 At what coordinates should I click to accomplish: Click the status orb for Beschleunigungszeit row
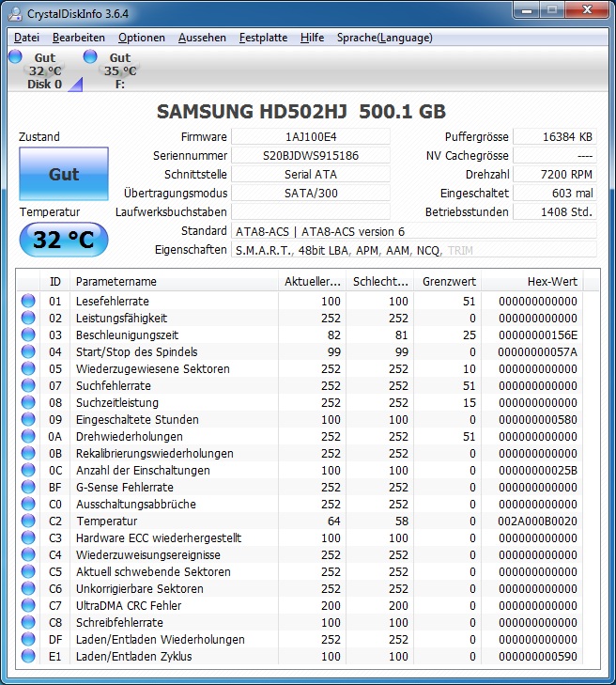[x=28, y=335]
